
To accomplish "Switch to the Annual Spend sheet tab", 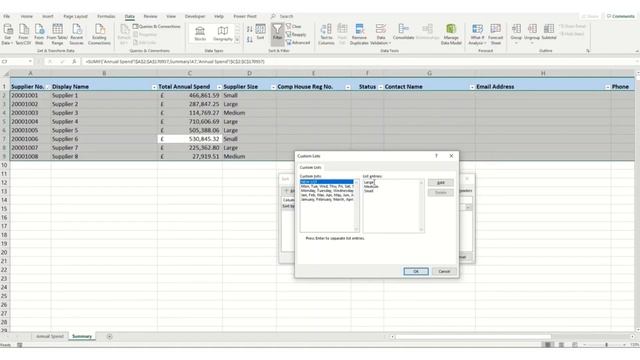I will 50,336.
